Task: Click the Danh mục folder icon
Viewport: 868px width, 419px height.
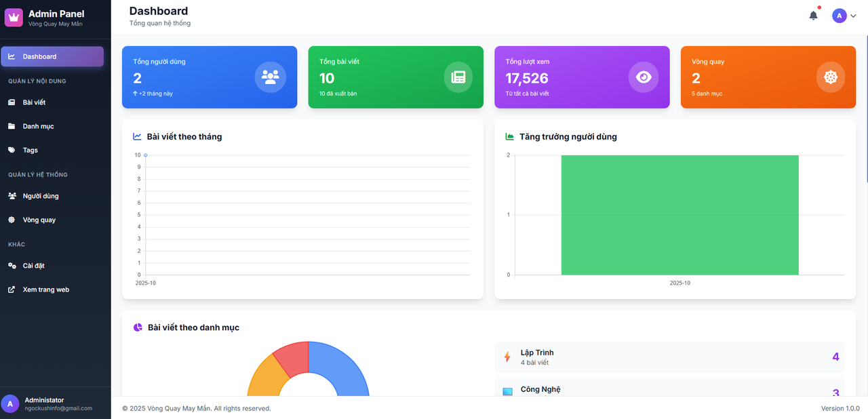Action: (12, 126)
